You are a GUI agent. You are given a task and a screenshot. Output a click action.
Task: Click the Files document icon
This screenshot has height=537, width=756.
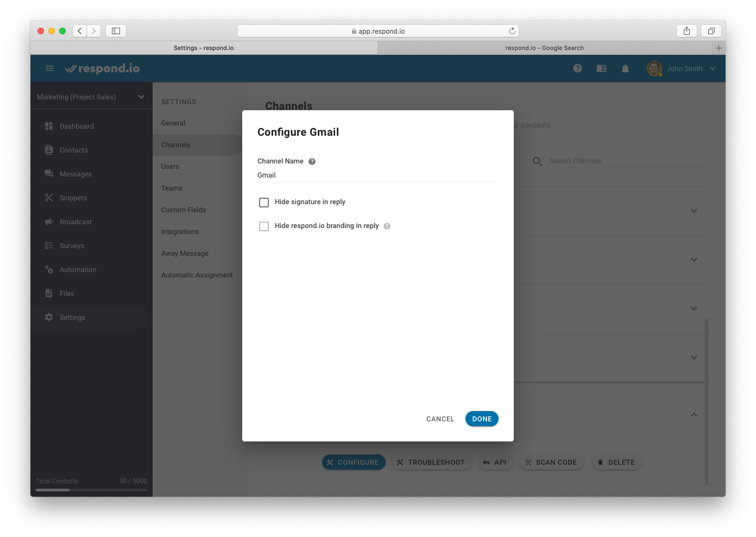(49, 293)
